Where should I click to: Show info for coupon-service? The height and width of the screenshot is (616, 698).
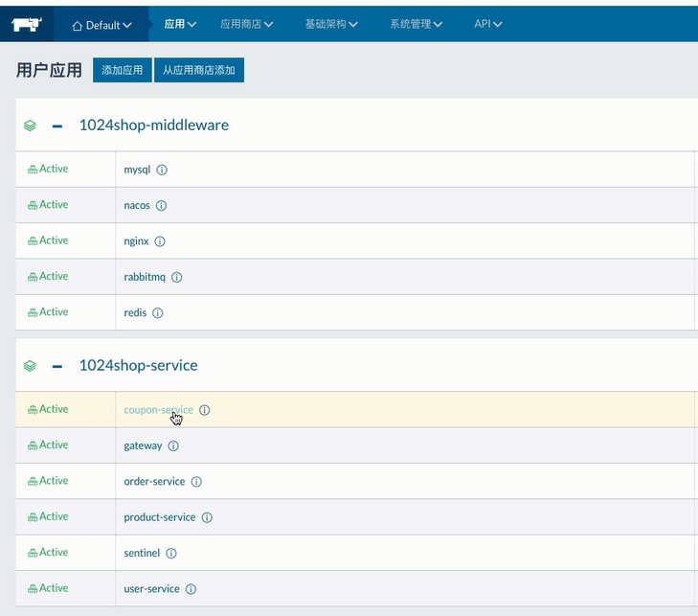point(204,410)
